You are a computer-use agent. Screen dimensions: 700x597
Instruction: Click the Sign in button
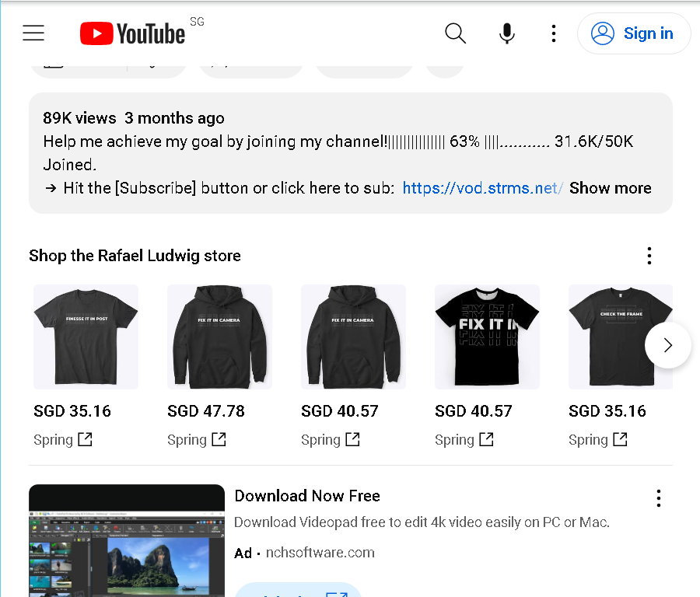point(633,33)
